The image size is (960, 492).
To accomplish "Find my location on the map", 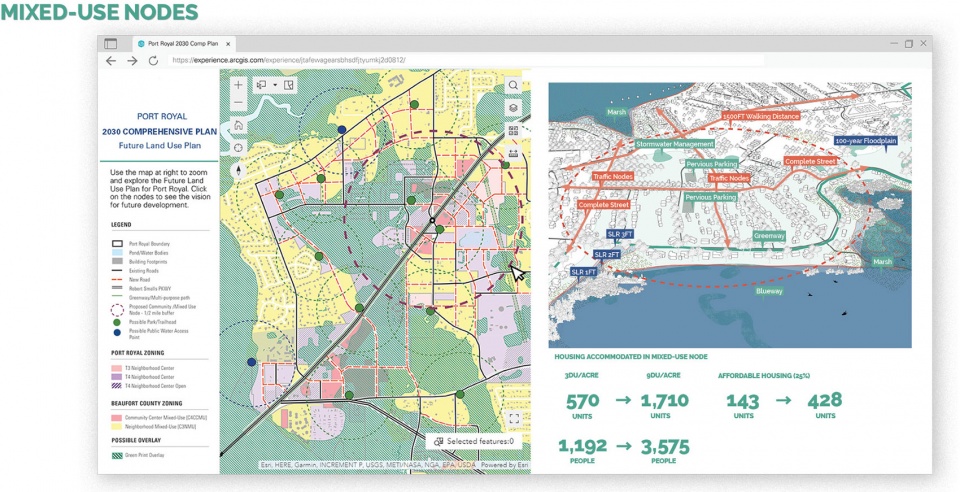I will pyautogui.click(x=238, y=147).
